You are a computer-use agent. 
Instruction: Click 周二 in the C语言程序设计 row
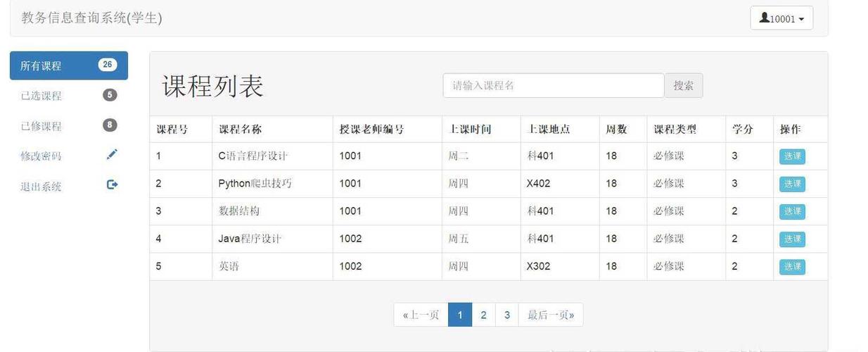[x=459, y=156]
